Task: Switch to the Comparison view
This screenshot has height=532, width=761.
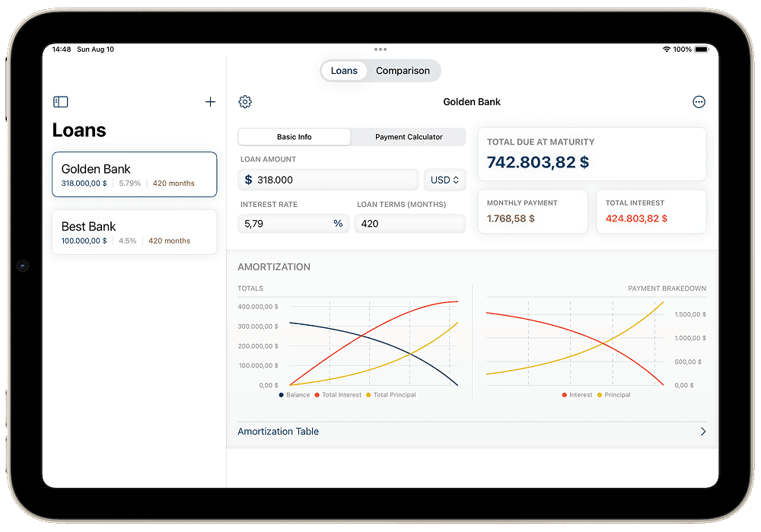Action: tap(403, 71)
